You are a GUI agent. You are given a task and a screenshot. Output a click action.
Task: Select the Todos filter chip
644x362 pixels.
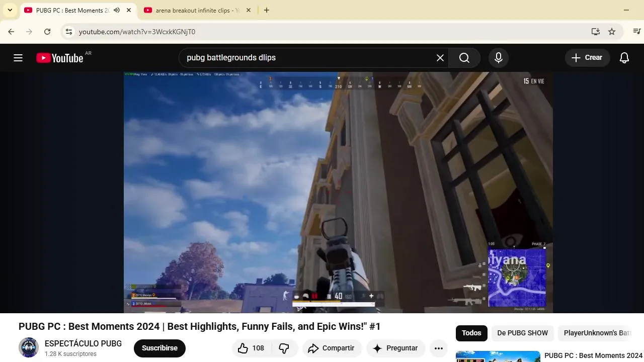471,333
